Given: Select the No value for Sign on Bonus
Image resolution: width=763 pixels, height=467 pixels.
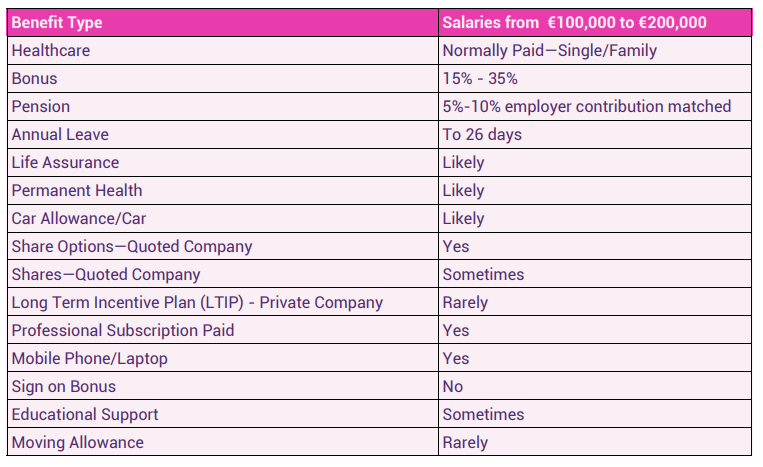Looking at the screenshot, I should (453, 387).
